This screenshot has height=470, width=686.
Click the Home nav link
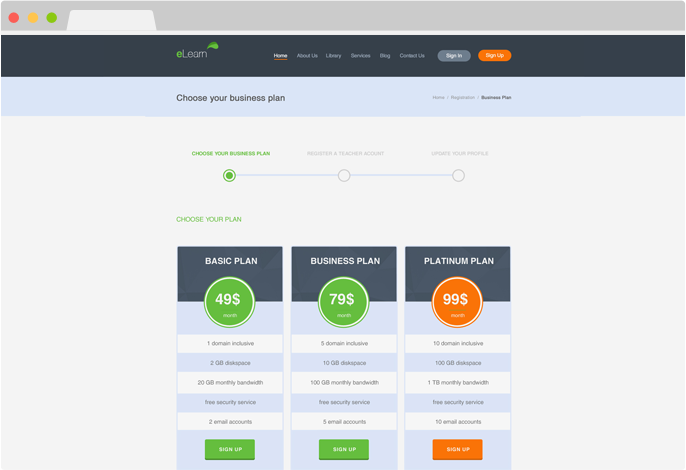(281, 56)
